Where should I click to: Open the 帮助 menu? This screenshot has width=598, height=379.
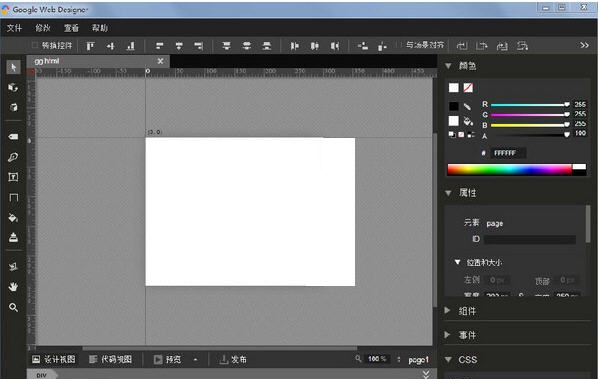click(100, 28)
